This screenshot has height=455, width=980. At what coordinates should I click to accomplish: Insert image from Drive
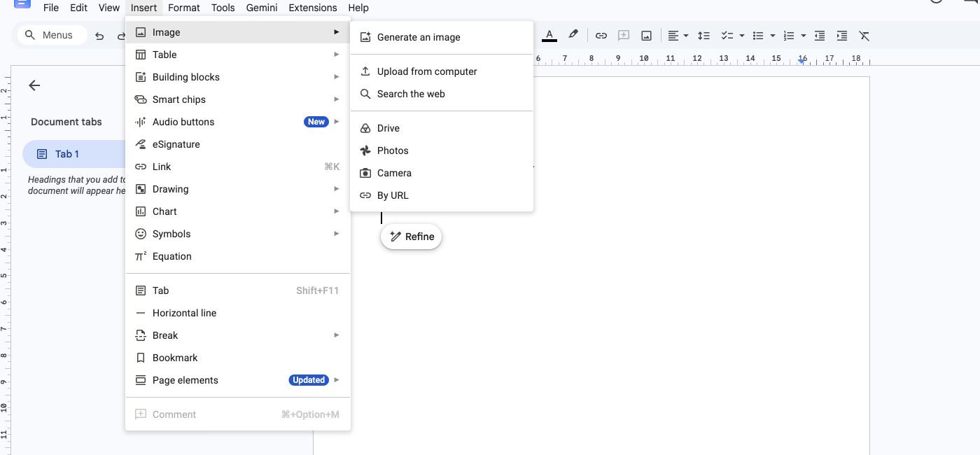(x=442, y=128)
